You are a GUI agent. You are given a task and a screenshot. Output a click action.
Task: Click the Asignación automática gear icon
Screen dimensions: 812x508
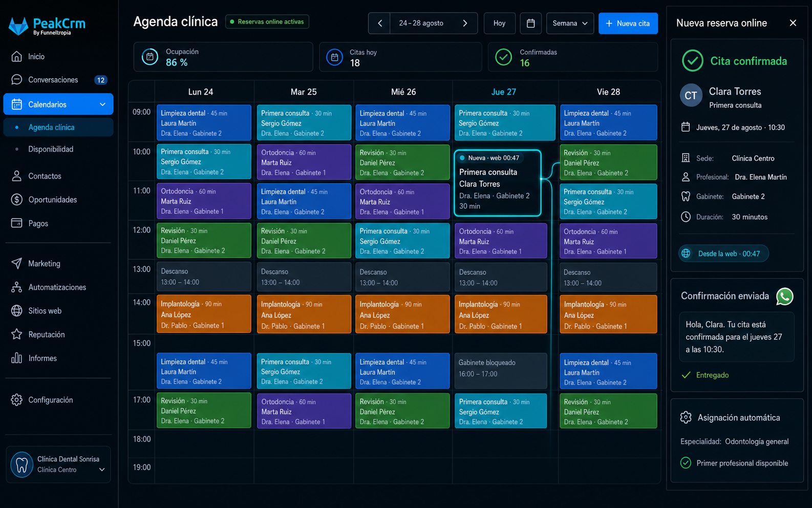pyautogui.click(x=686, y=417)
